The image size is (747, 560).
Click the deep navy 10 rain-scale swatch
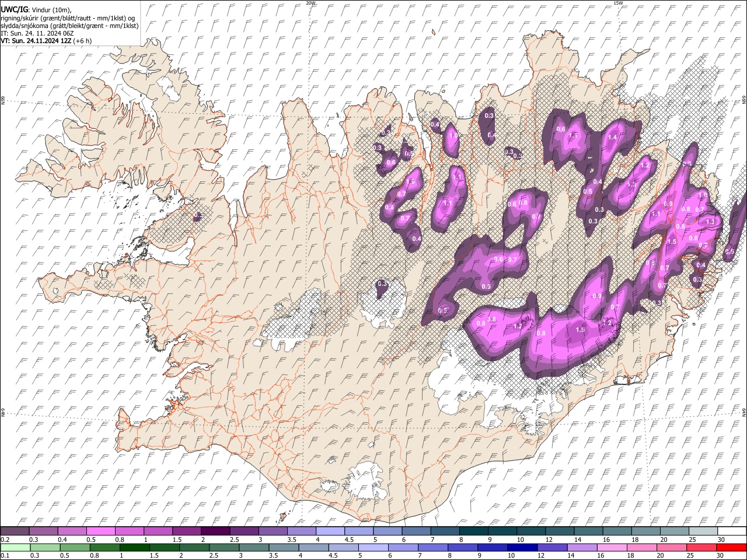pos(522,547)
